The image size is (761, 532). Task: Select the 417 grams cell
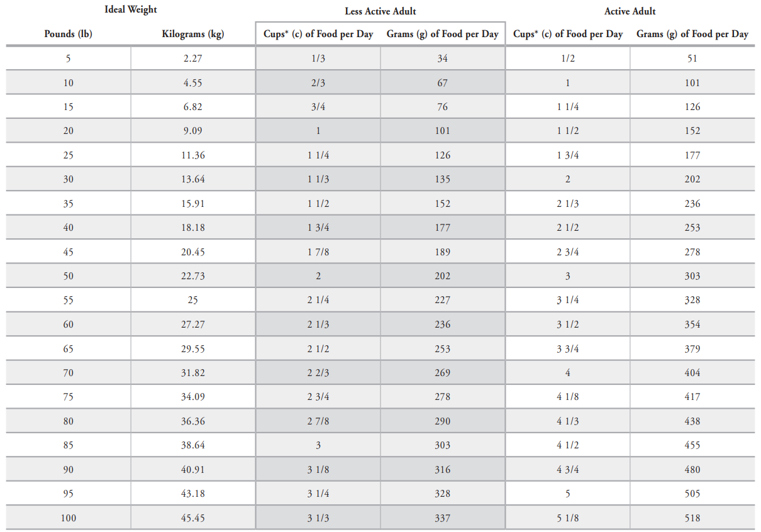point(692,397)
